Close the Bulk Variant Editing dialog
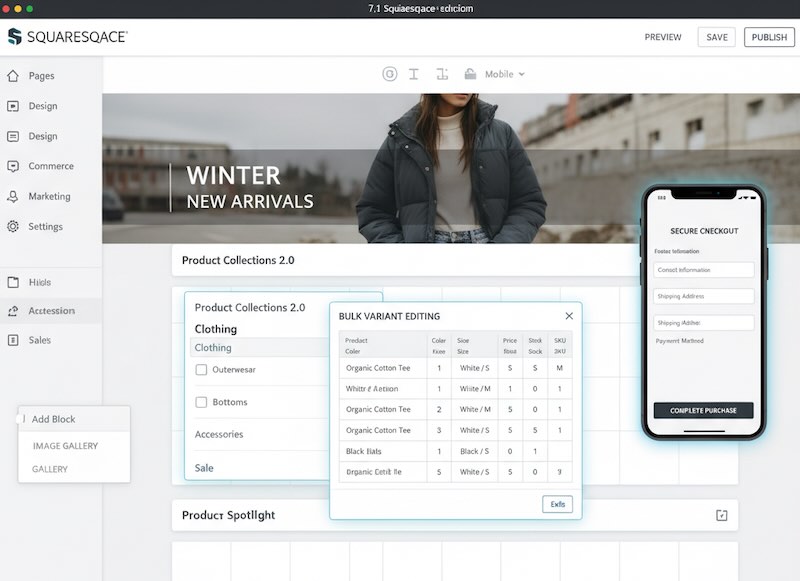The width and height of the screenshot is (800, 581). point(569,316)
